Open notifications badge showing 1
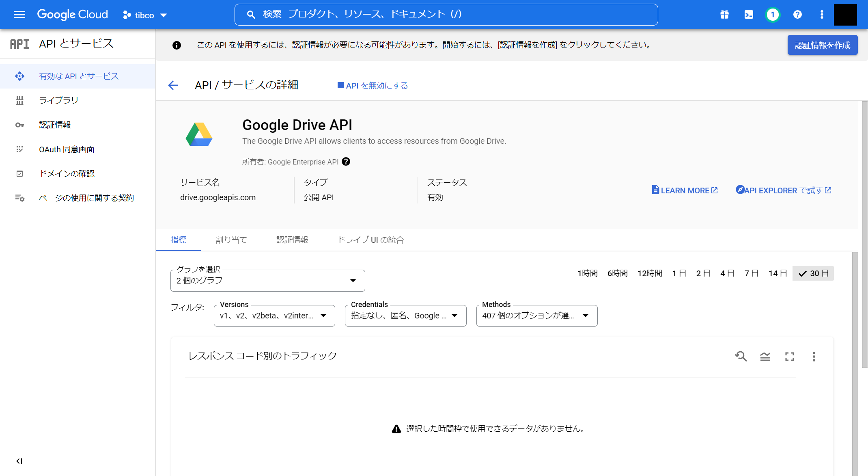Image resolution: width=868 pixels, height=476 pixels. [773, 15]
